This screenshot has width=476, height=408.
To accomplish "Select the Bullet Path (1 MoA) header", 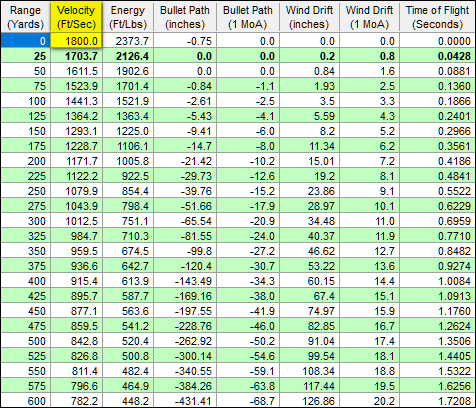I will tap(248, 17).
